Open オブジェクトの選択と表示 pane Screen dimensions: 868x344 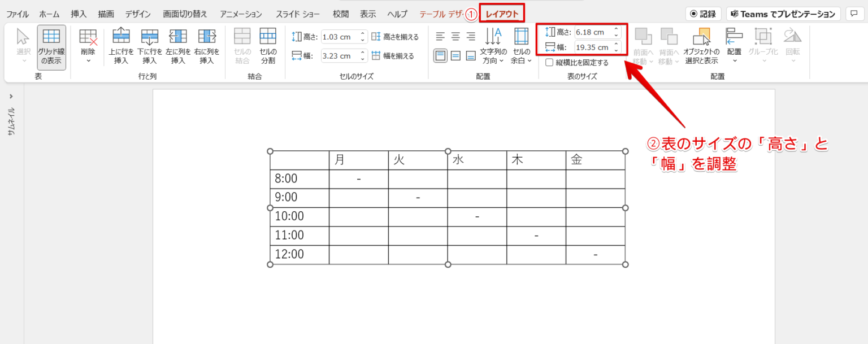701,45
